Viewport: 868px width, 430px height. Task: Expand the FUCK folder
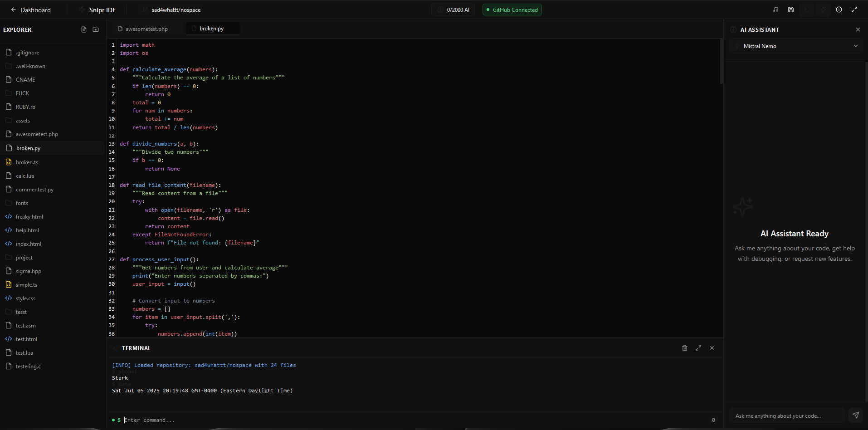[x=53, y=93]
